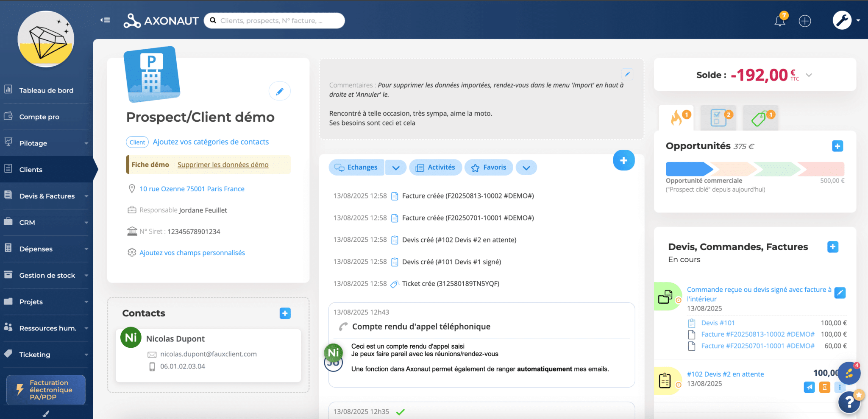Image resolution: width=868 pixels, height=419 pixels.
Task: Select the Favoris filter tab
Action: pos(489,168)
